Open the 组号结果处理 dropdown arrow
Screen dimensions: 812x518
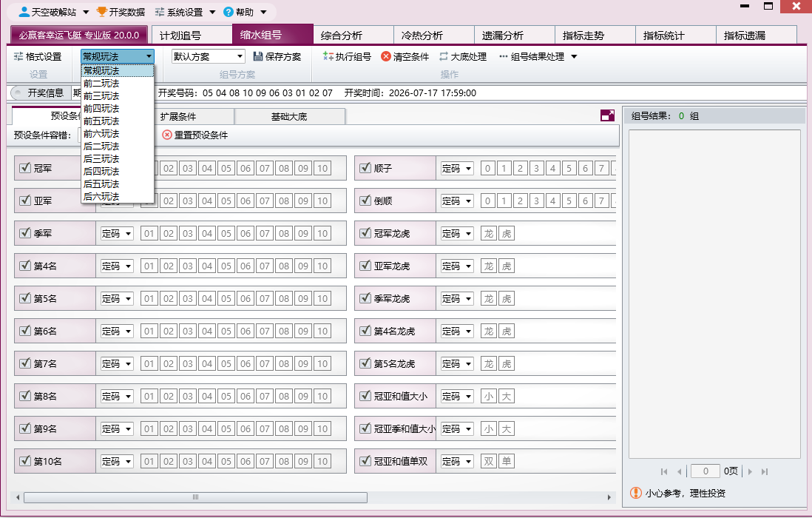pos(574,56)
